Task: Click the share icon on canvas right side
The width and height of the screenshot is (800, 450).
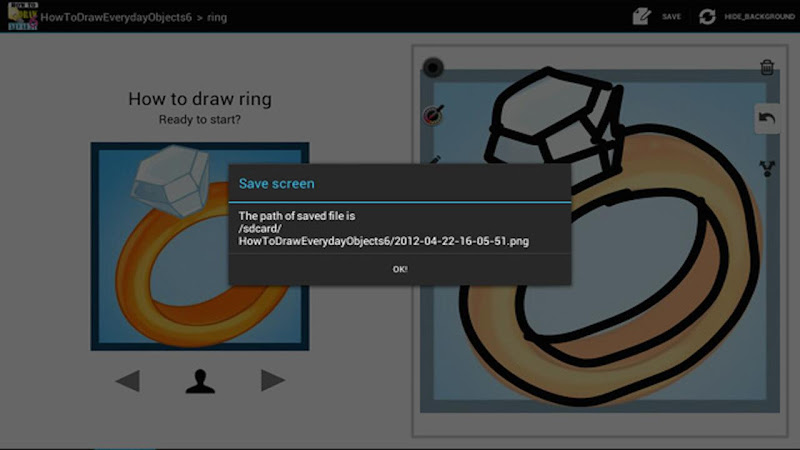Action: [767, 168]
